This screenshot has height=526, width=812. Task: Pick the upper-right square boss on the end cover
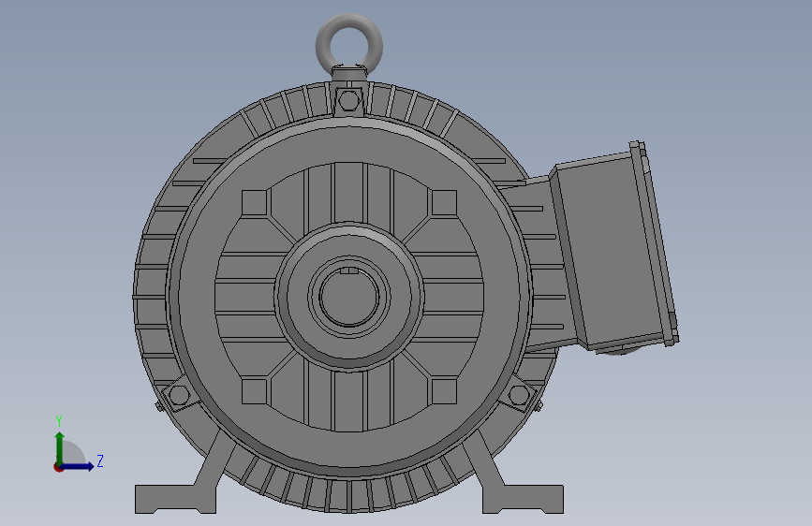click(444, 202)
